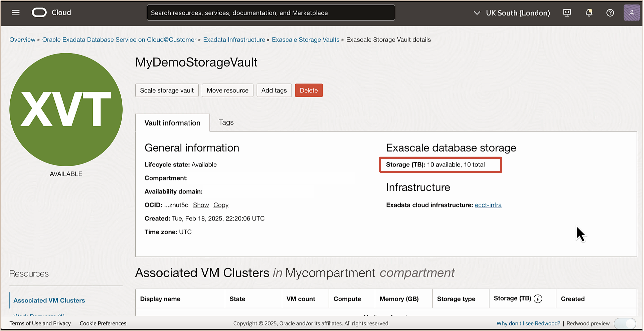Click the Oracle Cloud logo
This screenshot has height=331, width=644.
pos(40,13)
